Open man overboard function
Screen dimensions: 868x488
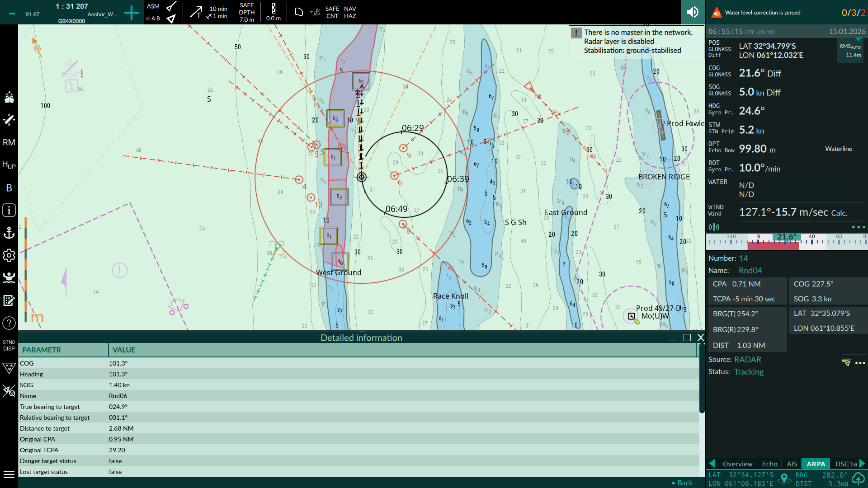pos(9,277)
